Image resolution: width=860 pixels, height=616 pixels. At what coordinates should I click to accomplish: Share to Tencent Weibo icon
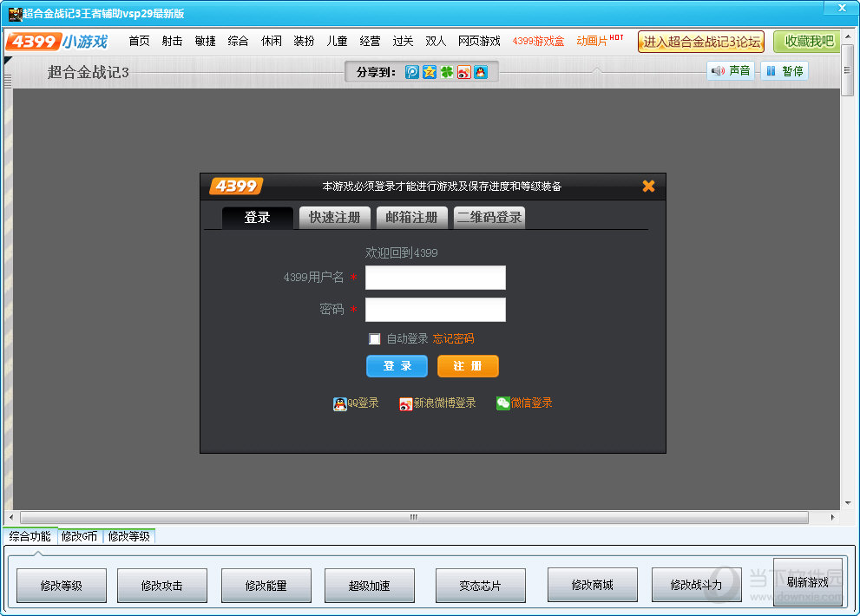412,73
